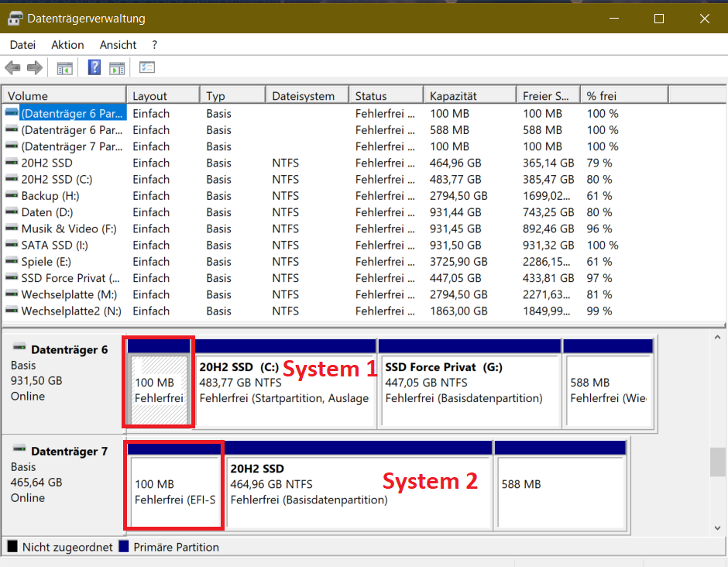The width and height of the screenshot is (728, 567).
Task: Open the Datei menu
Action: [22, 45]
